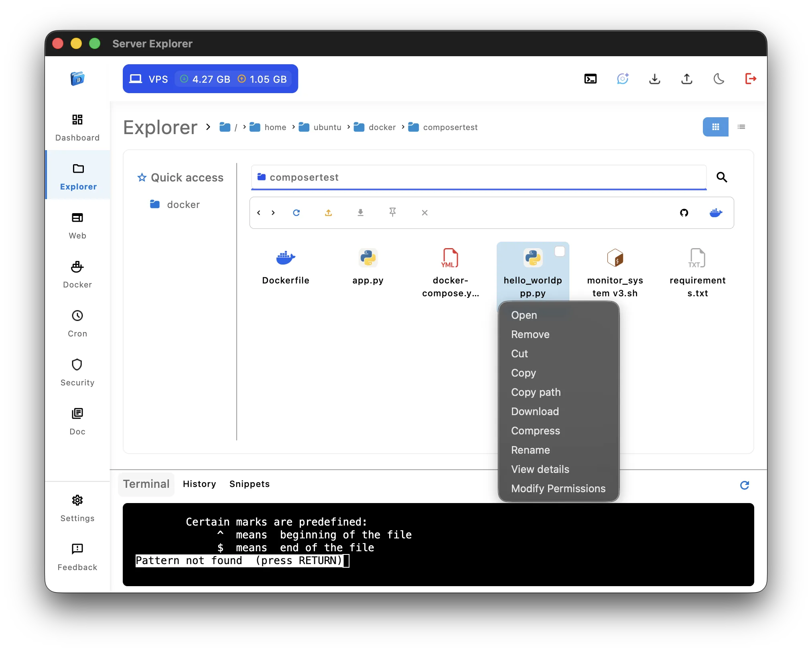Open the terminal icon in top bar
Image resolution: width=812 pixels, height=652 pixels.
click(590, 79)
